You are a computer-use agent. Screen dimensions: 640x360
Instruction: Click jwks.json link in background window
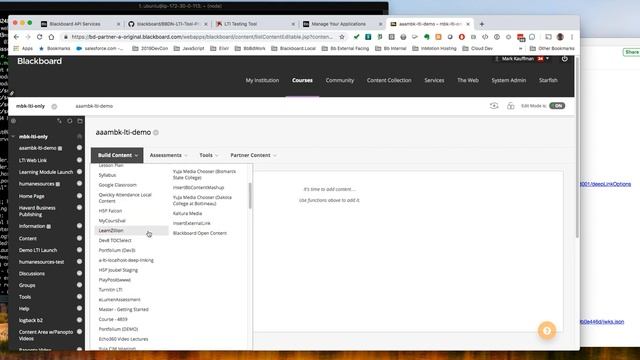[602, 322]
